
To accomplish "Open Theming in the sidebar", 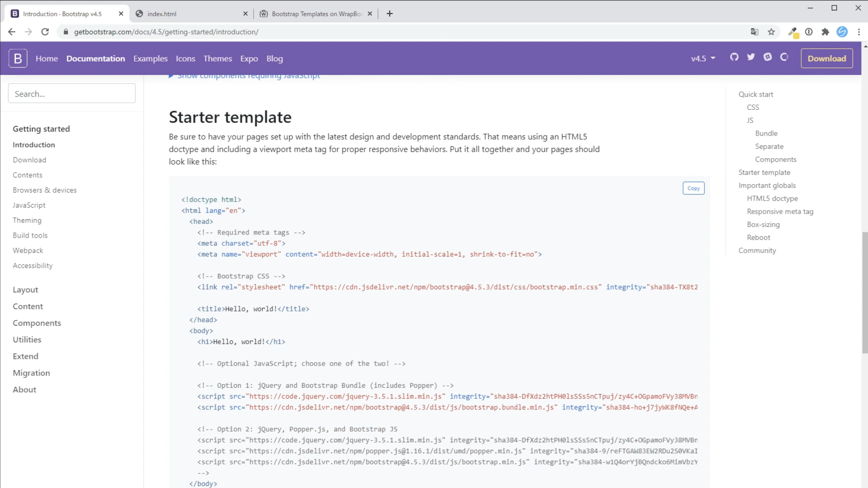I will coord(27,220).
